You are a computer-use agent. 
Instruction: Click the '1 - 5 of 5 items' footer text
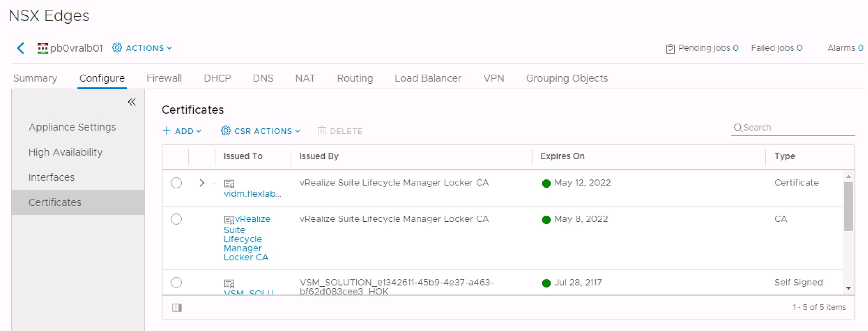pyautogui.click(x=819, y=307)
